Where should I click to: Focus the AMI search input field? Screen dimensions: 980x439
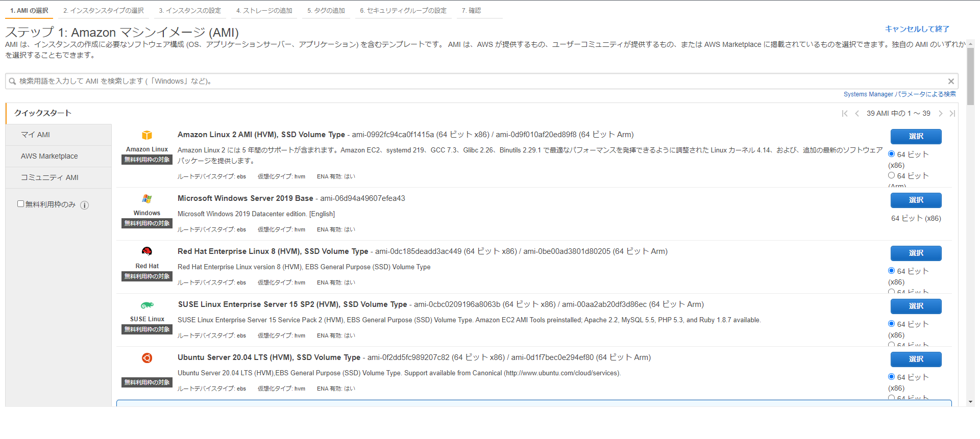click(481, 81)
